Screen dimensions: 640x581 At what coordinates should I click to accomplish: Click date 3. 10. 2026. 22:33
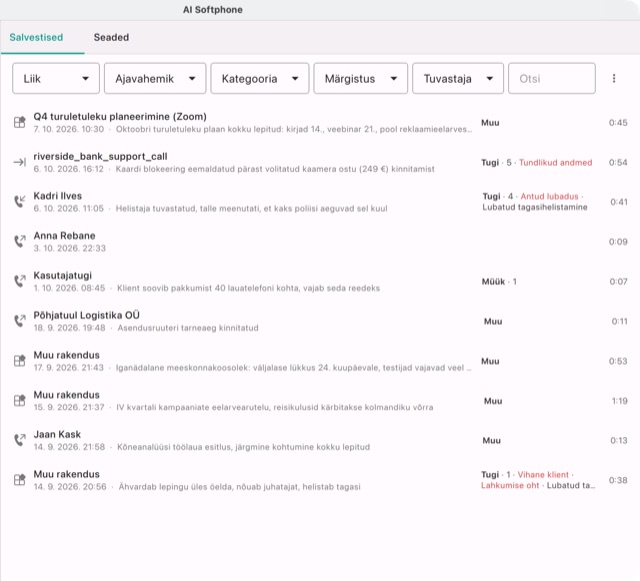(x=69, y=248)
